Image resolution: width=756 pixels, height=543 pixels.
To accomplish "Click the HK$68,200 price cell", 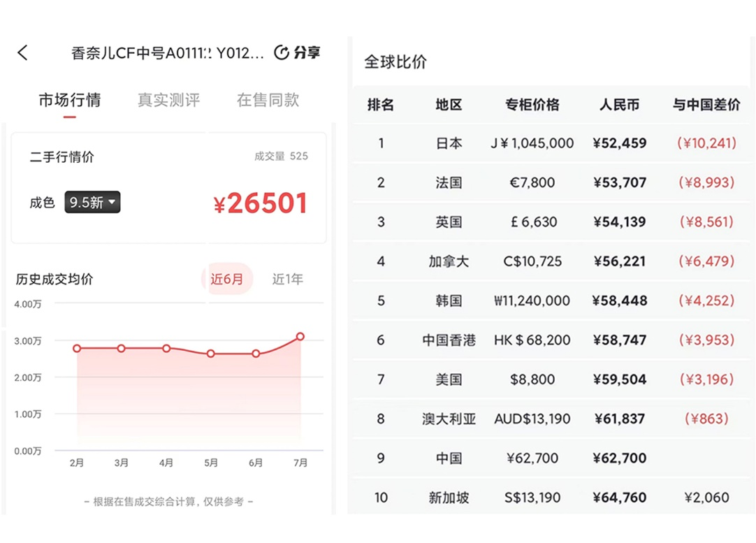I will [532, 340].
